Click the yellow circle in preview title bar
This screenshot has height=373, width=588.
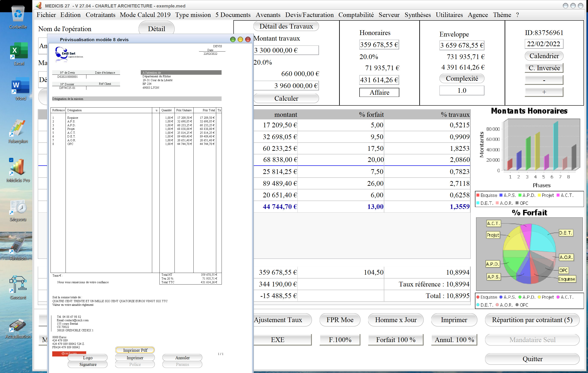(240, 39)
